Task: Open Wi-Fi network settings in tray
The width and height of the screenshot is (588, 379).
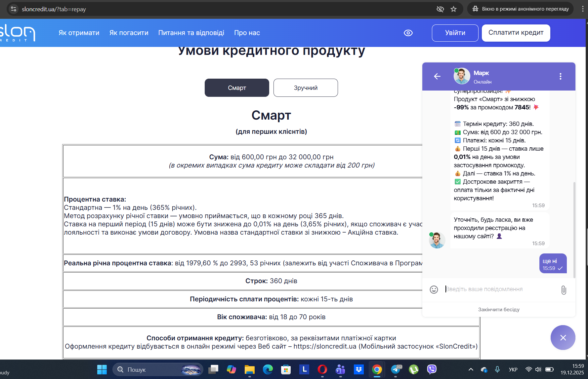Action: point(529,369)
